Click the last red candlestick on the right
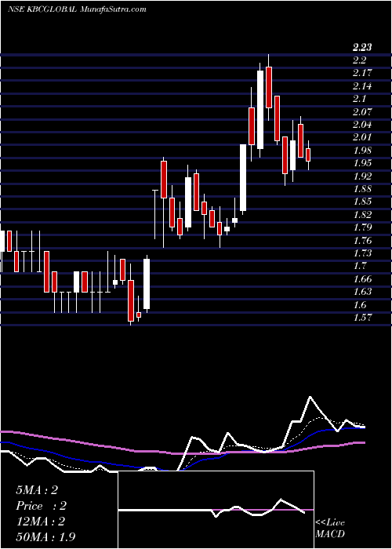The image size is (392, 549). 308,155
